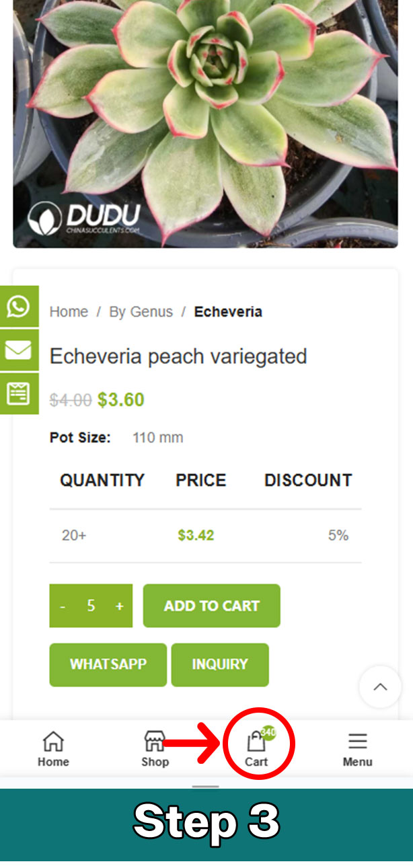413x868 pixels.
Task: Open WhatsApp chat from the side panel
Action: 18,307
